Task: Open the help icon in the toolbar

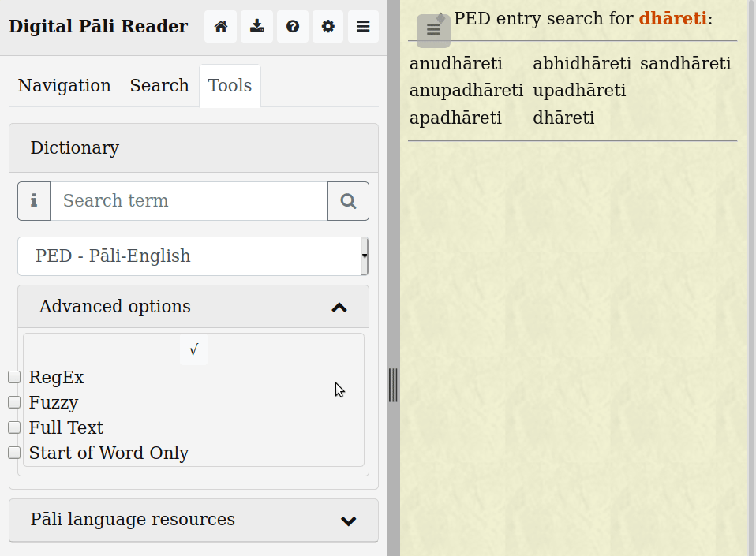Action: 292,26
